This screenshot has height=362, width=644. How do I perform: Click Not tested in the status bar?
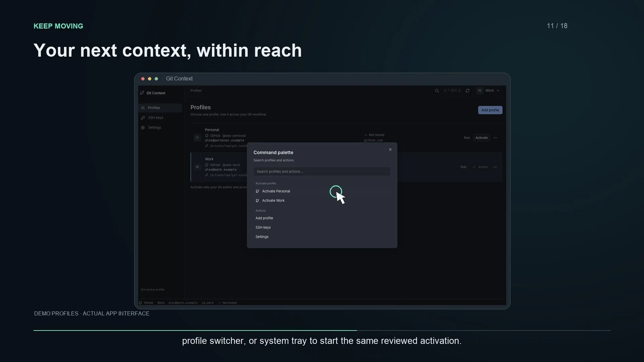229,303
